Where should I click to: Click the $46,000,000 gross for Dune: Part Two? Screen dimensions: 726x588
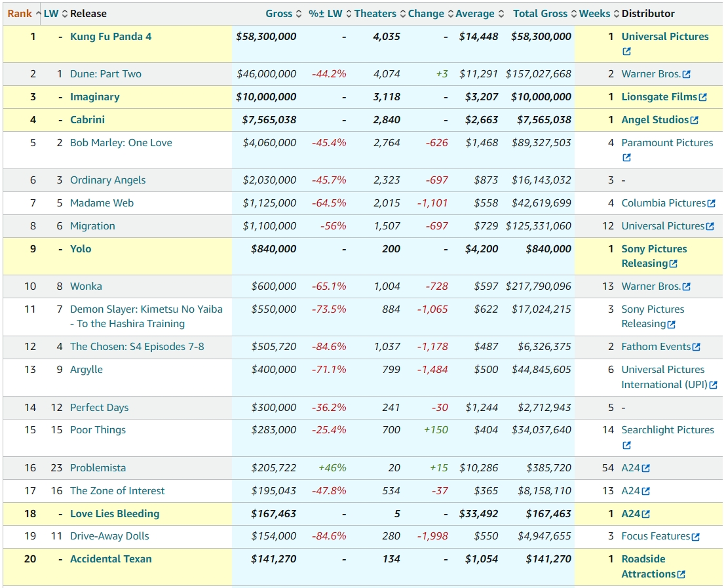click(x=266, y=74)
